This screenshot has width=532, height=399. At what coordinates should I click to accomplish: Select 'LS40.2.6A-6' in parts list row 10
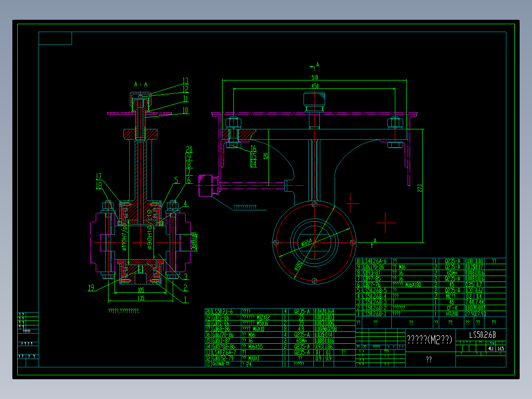tap(375, 261)
